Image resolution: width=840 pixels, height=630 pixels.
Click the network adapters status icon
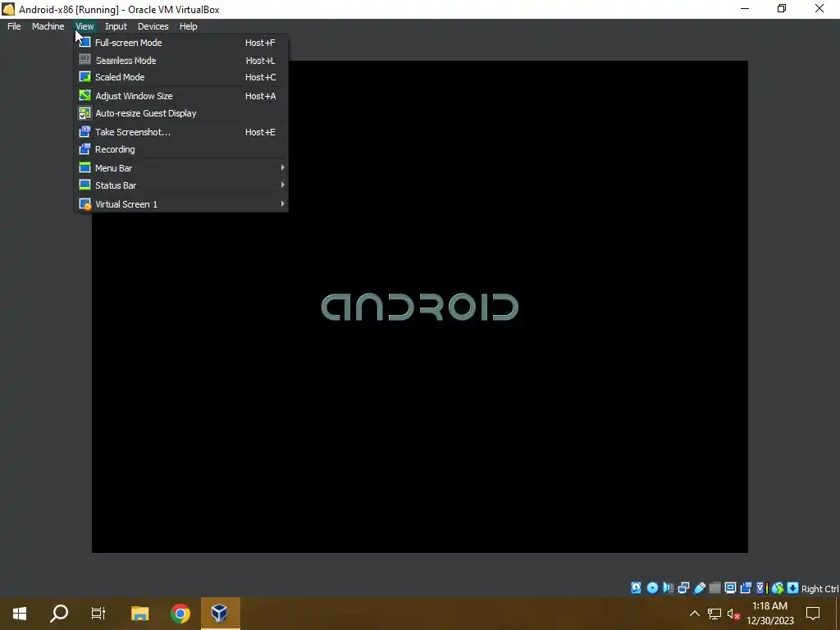(683, 588)
